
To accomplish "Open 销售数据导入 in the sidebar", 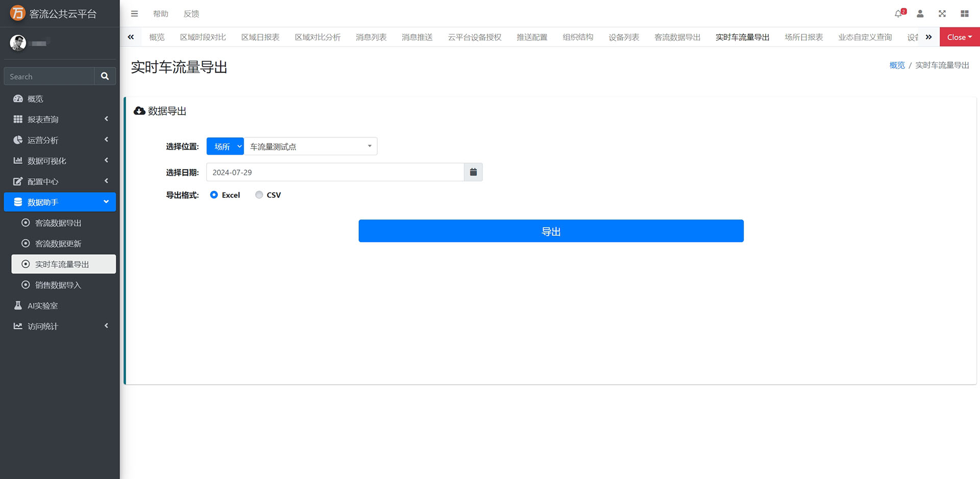I will tap(64, 285).
